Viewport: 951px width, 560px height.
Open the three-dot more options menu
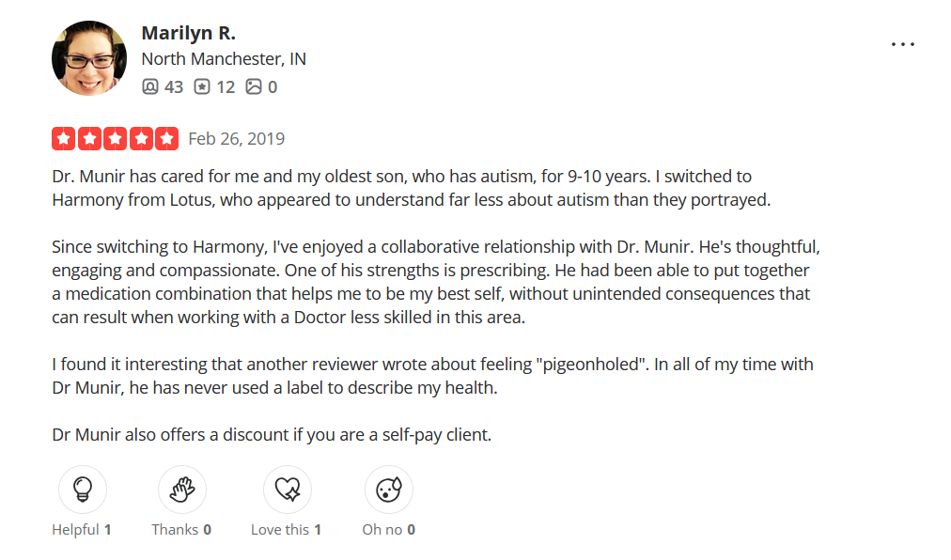pyautogui.click(x=902, y=44)
